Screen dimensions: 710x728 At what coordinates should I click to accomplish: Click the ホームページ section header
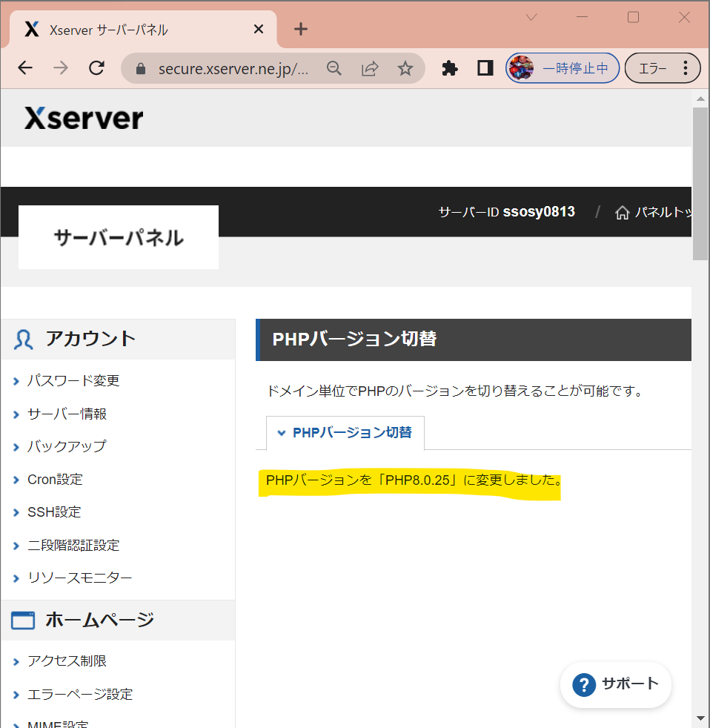pyautogui.click(x=118, y=621)
